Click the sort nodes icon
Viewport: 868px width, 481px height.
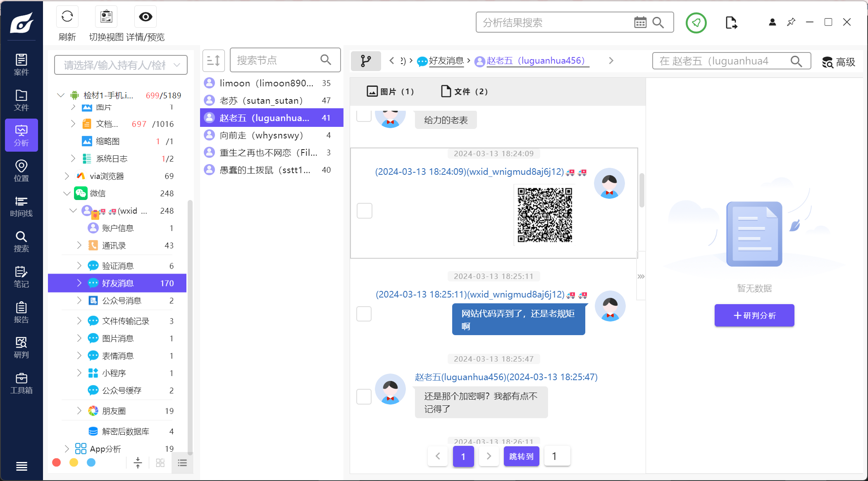point(213,61)
